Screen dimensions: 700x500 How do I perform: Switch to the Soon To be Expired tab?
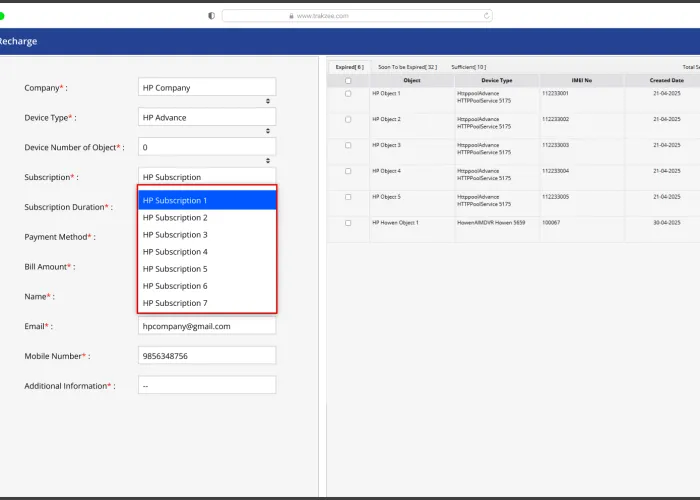coord(407,66)
